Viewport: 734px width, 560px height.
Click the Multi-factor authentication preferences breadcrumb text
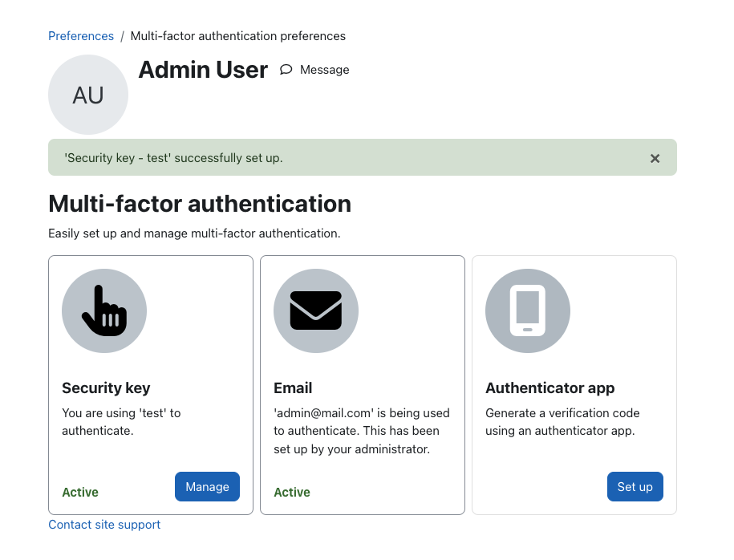(x=237, y=36)
